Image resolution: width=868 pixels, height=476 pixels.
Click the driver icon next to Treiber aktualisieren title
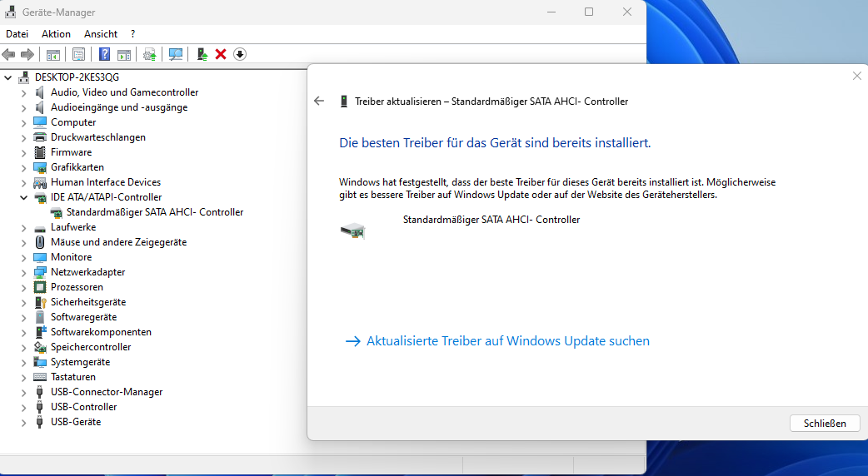point(344,102)
